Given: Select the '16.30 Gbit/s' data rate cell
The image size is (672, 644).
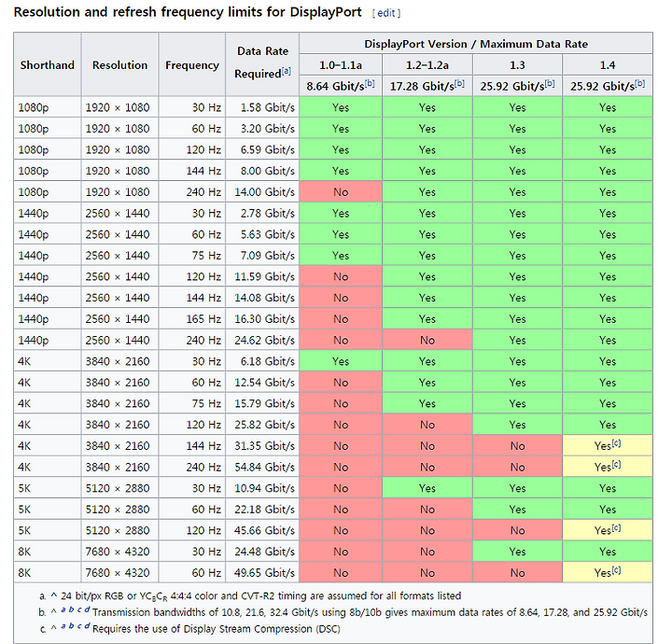Looking at the screenshot, I should (x=262, y=318).
